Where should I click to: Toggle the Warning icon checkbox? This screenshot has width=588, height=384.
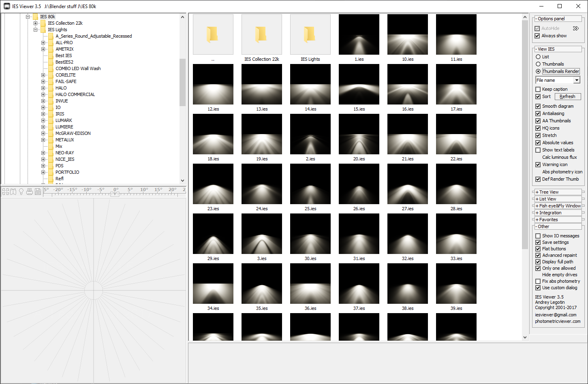[538, 164]
